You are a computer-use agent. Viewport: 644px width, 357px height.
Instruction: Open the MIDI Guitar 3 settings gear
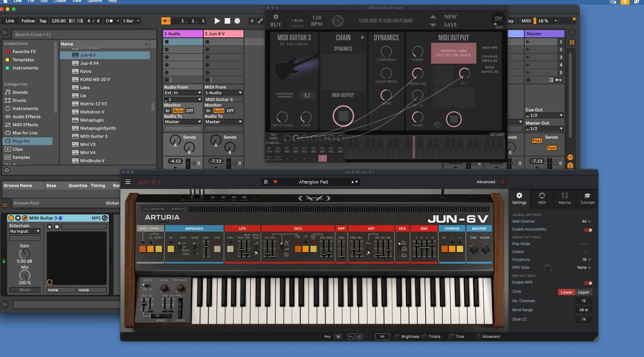pos(276,17)
